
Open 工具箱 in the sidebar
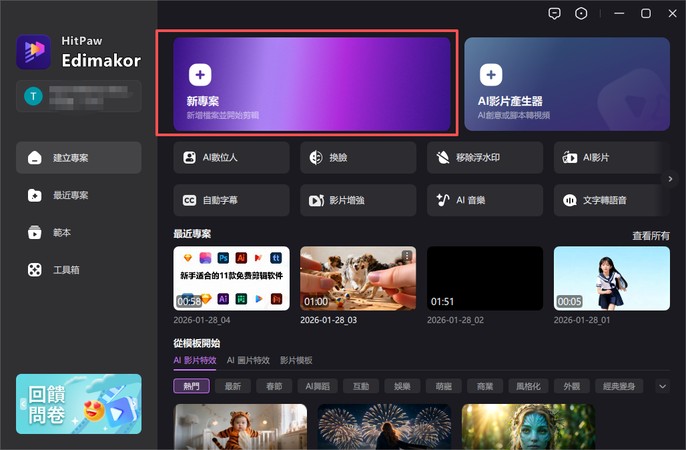pos(79,270)
